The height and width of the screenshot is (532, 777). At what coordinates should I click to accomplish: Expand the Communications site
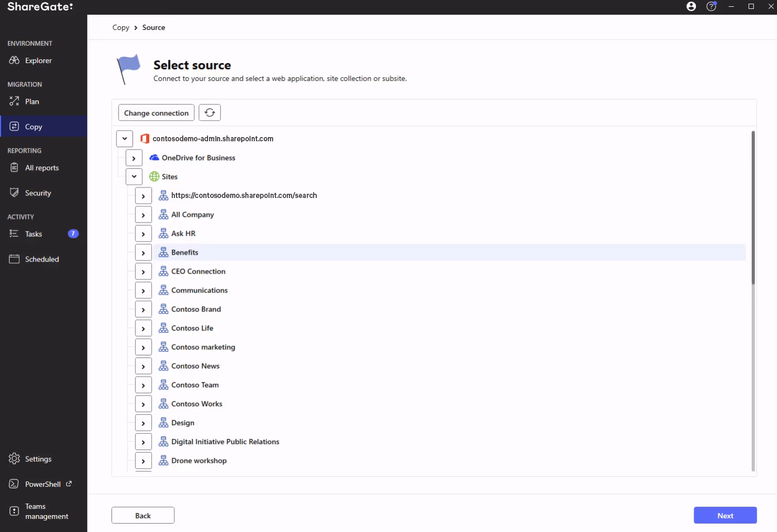point(143,290)
